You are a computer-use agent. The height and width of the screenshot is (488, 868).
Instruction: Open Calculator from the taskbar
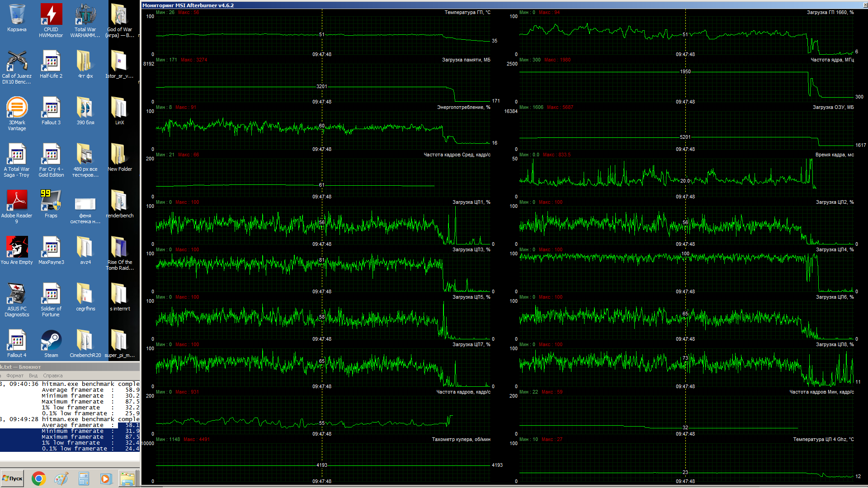pyautogui.click(x=84, y=479)
